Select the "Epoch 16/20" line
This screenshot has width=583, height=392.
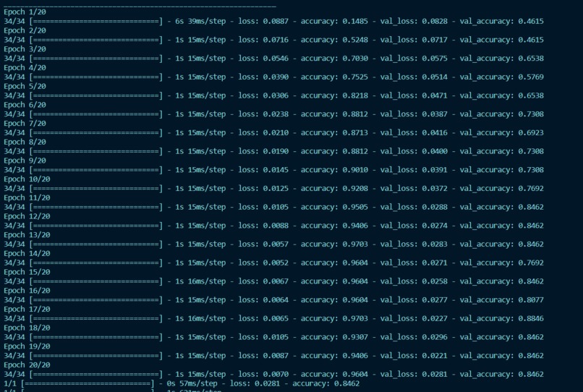tap(27, 291)
